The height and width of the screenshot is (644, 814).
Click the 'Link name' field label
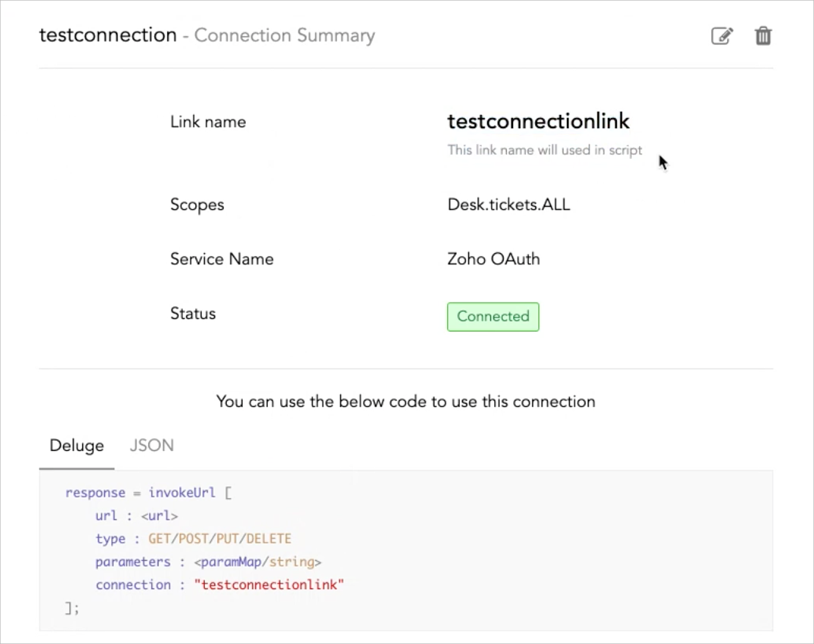coord(208,122)
